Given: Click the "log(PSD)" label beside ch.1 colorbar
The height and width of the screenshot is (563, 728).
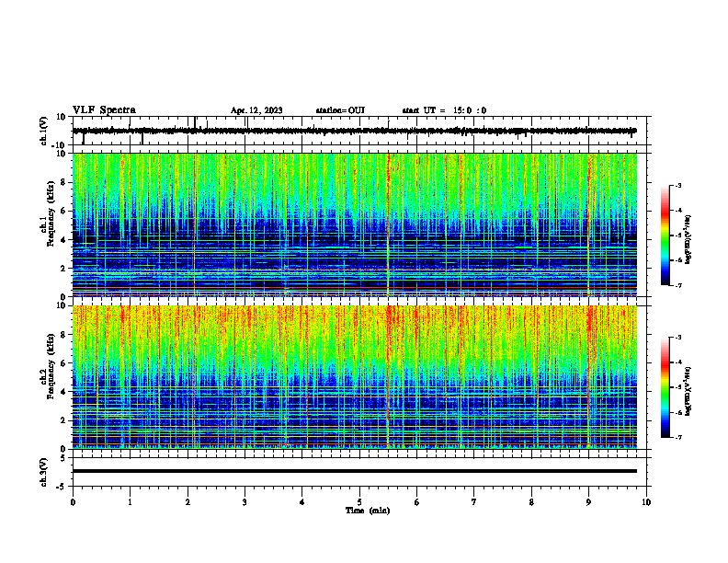Looking at the screenshot, I should (x=688, y=240).
